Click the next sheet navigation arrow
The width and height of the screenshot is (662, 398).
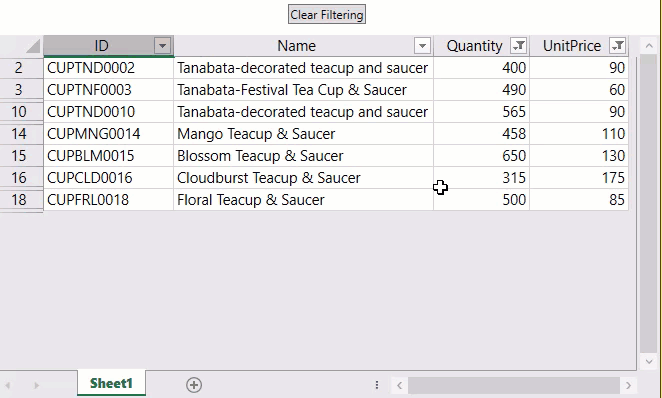36,385
